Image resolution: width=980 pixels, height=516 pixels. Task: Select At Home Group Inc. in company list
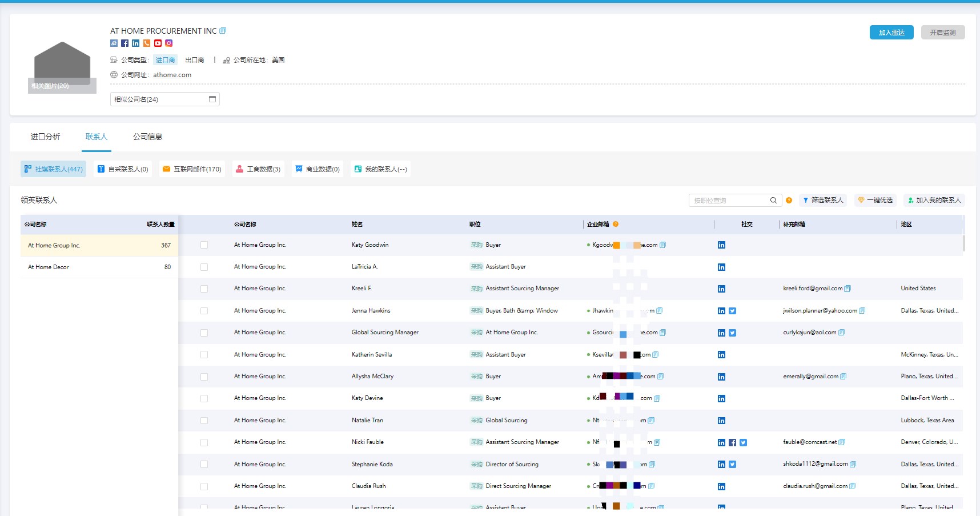coord(99,246)
